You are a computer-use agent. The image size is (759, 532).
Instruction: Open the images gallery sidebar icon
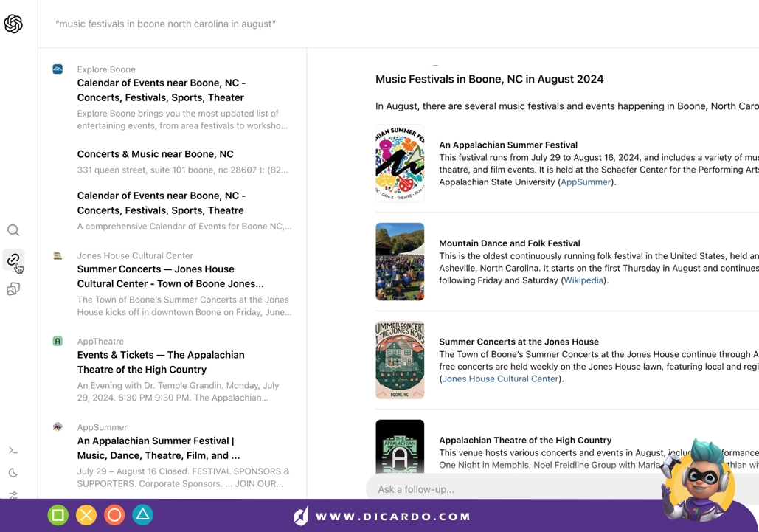pyautogui.click(x=13, y=289)
